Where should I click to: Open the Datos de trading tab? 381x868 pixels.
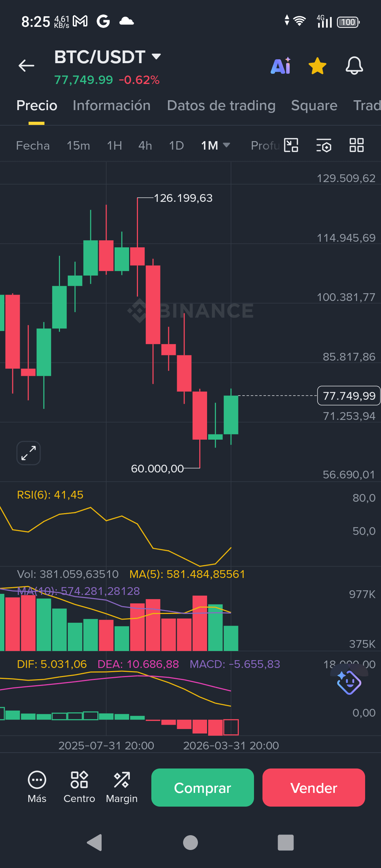tap(221, 106)
